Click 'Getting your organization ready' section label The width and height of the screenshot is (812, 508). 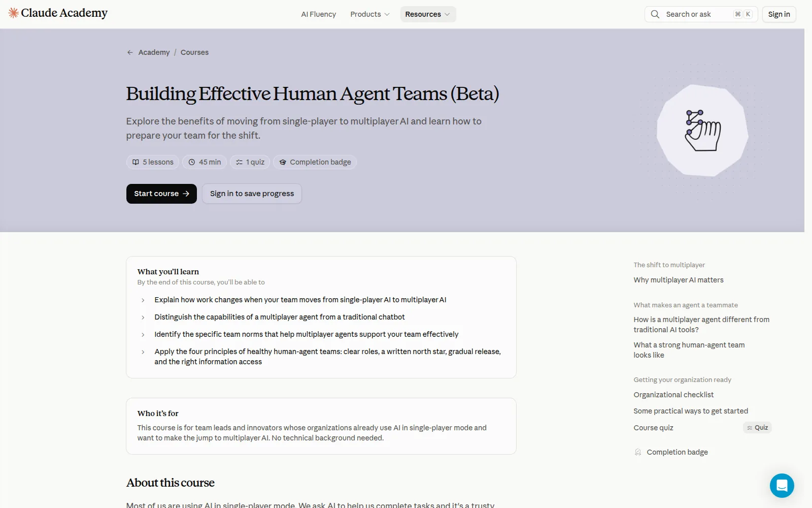[682, 380]
